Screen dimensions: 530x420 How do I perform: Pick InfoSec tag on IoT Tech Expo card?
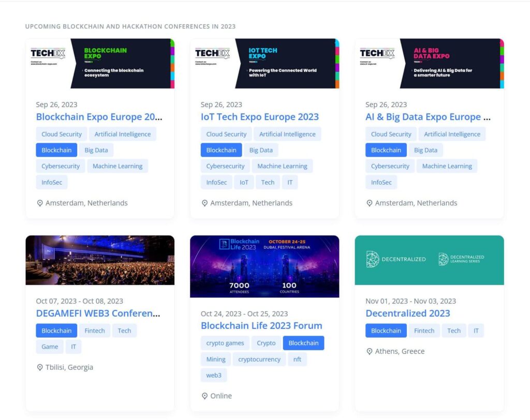[x=217, y=183]
